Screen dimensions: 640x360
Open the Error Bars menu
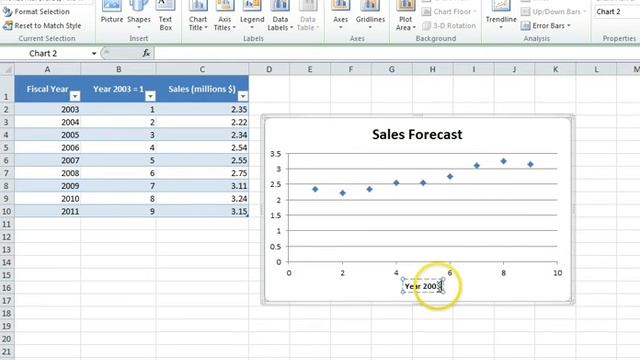coord(546,26)
